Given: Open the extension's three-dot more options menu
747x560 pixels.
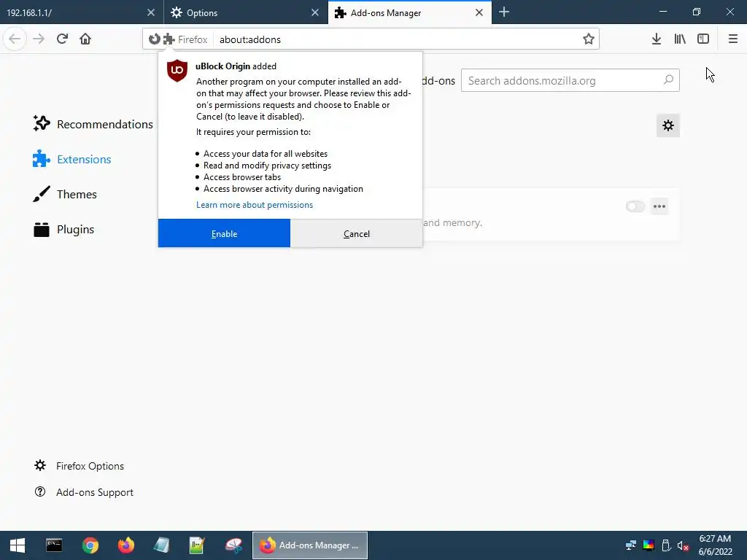Looking at the screenshot, I should pyautogui.click(x=659, y=206).
